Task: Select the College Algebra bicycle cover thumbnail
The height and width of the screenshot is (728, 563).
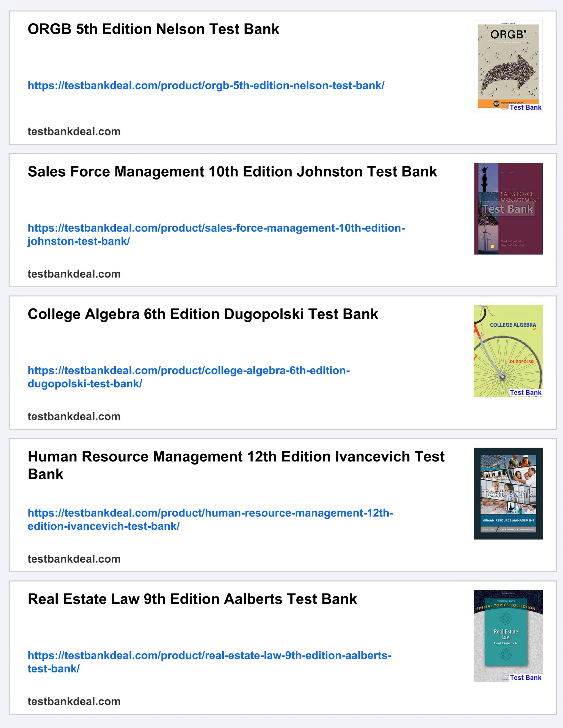Action: (x=508, y=351)
